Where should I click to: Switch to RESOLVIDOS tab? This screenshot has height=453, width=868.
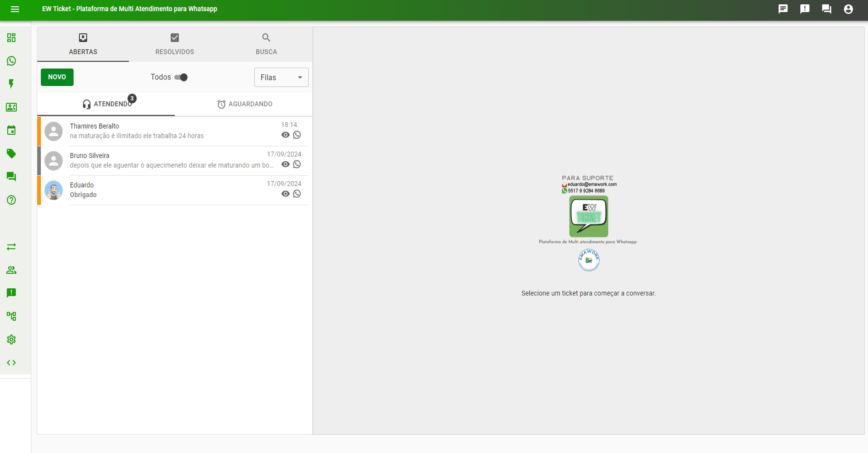tap(175, 44)
